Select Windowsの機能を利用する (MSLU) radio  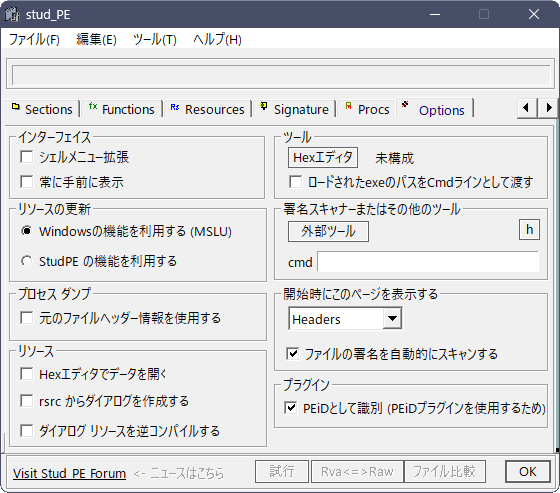click(26, 231)
